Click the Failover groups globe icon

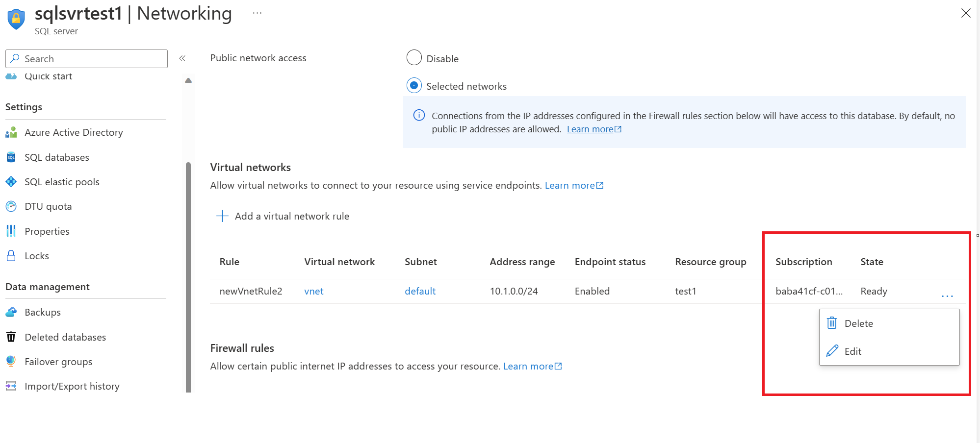tap(11, 362)
